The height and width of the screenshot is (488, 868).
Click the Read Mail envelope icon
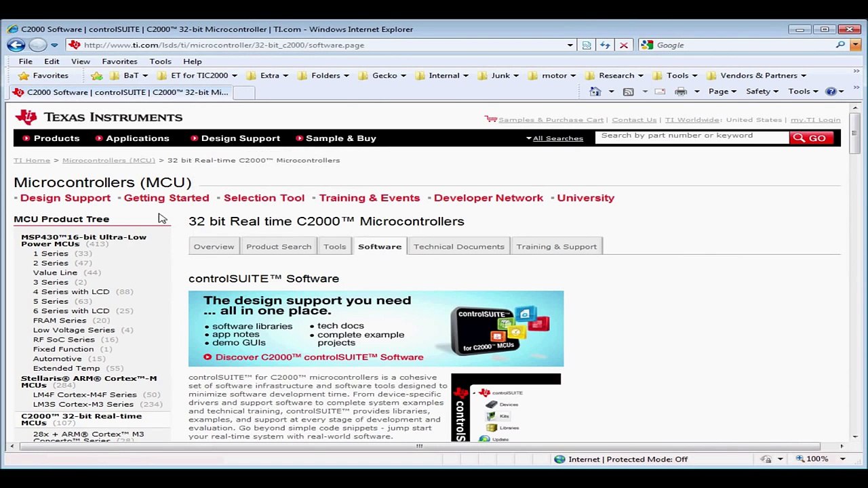coord(660,91)
